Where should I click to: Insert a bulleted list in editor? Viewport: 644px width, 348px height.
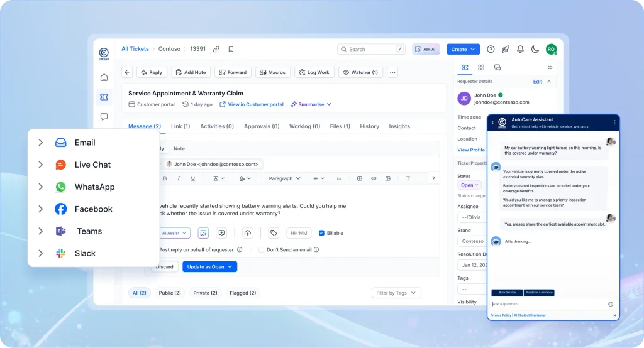tap(339, 178)
